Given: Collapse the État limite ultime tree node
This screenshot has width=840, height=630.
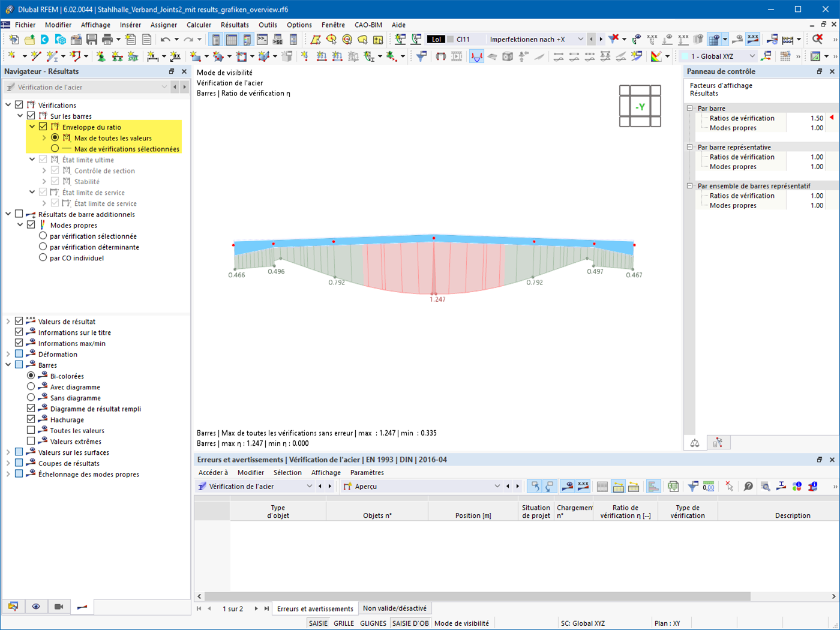Looking at the screenshot, I should click(32, 160).
